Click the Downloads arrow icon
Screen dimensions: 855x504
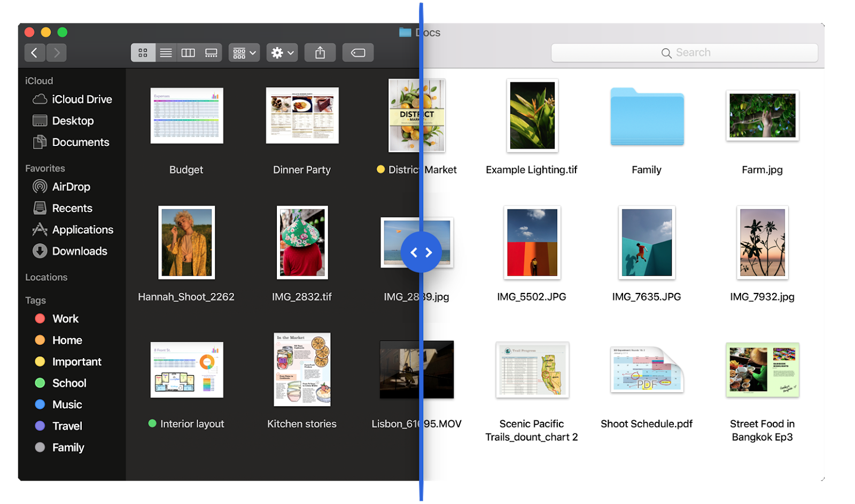click(40, 251)
